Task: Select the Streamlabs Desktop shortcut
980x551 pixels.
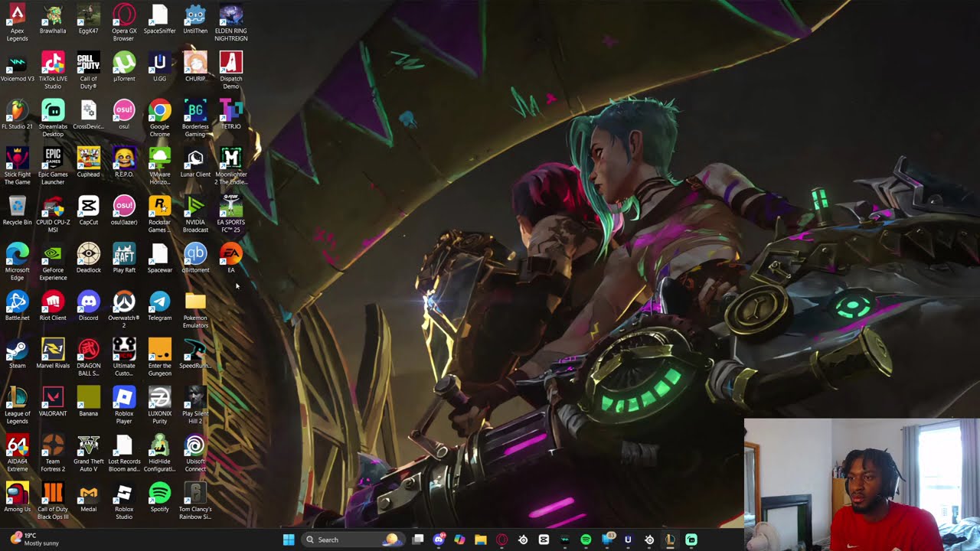Action: (53, 118)
